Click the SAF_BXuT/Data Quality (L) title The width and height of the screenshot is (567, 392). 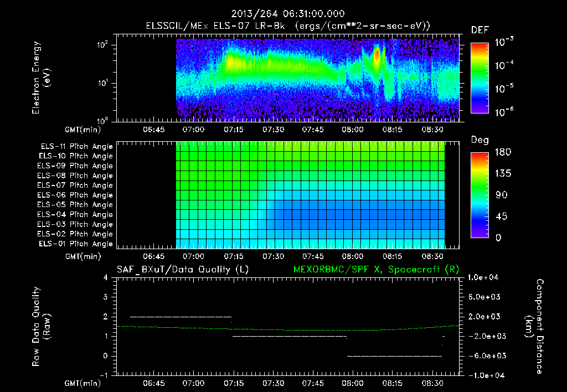182,270
